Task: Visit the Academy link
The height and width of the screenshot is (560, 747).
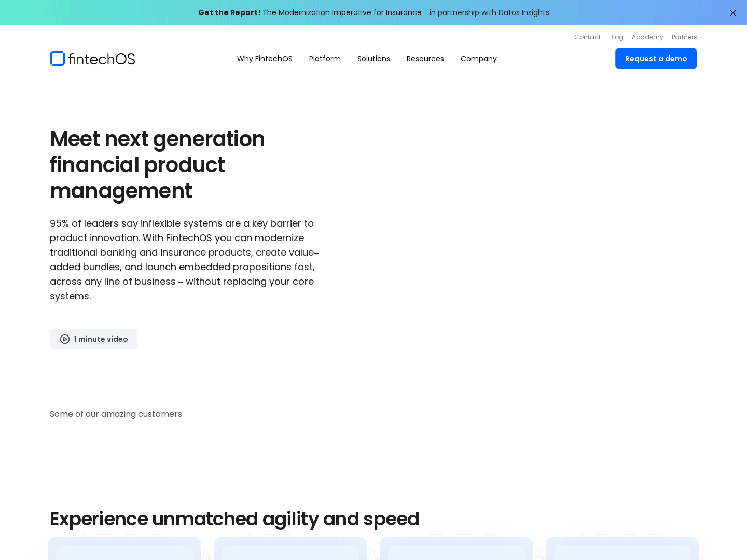Action: pos(647,37)
